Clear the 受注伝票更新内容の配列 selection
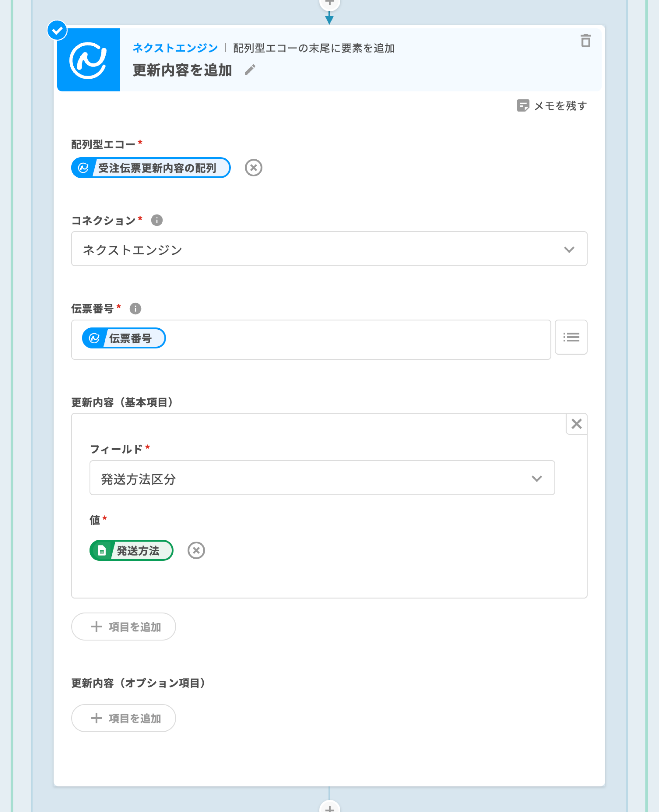Screen dimensions: 659x812 [x=253, y=167]
